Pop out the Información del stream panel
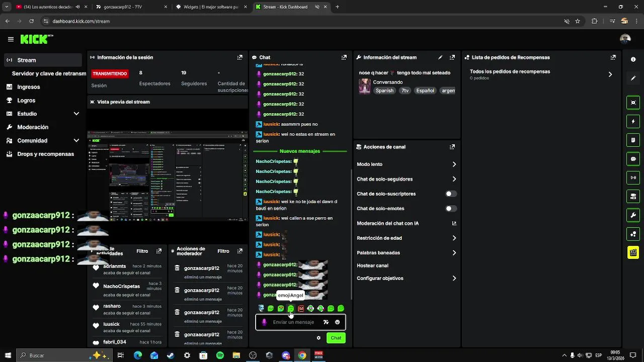Viewport: 644px width, 362px height. pyautogui.click(x=452, y=57)
